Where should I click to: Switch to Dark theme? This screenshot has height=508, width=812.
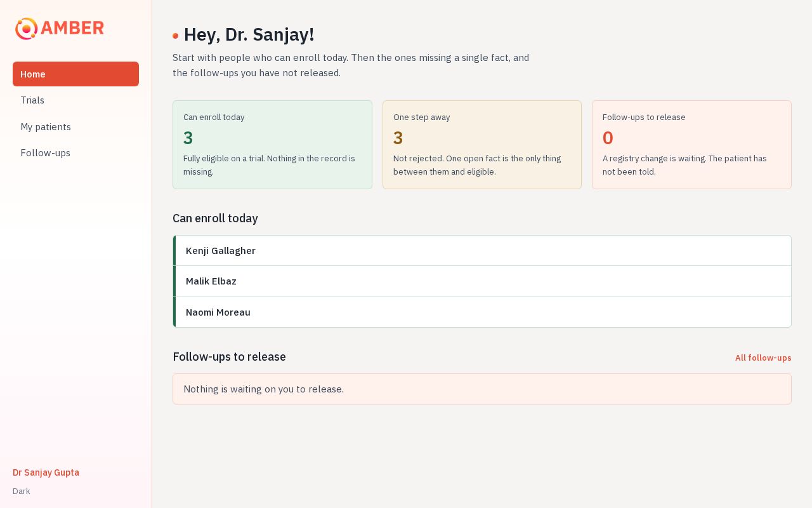click(22, 491)
